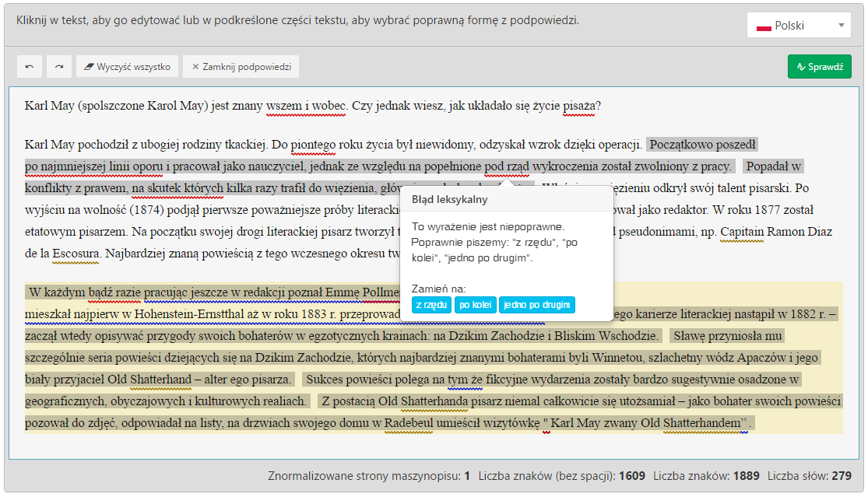Image resolution: width=868 pixels, height=497 pixels.
Task: Select the underlined word "Escosura"
Action: point(76,253)
